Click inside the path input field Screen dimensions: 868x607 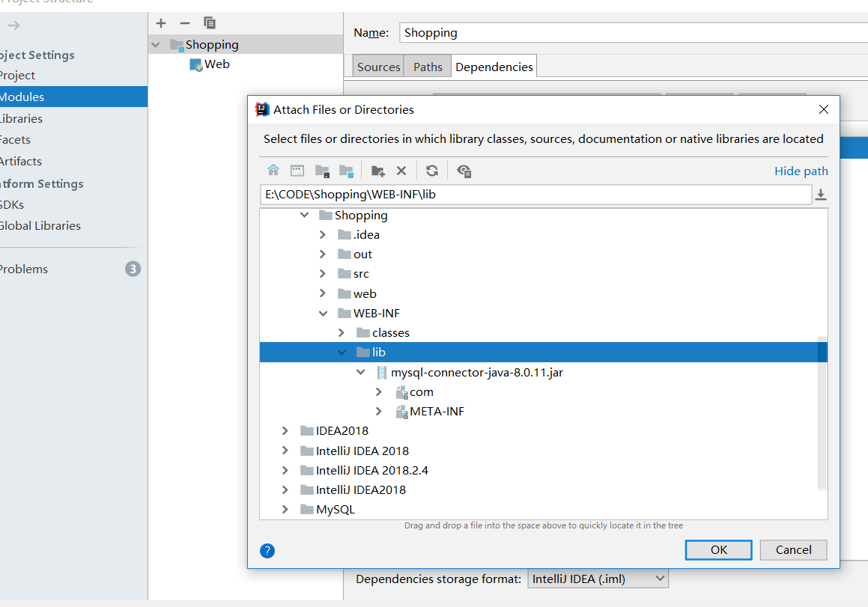(524, 193)
